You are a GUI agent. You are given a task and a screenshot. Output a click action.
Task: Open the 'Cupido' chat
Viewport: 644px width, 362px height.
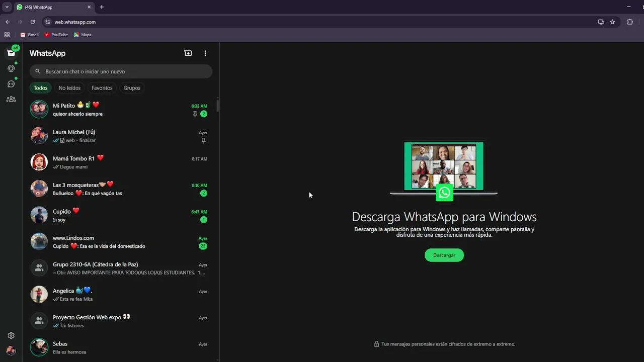[x=121, y=215]
